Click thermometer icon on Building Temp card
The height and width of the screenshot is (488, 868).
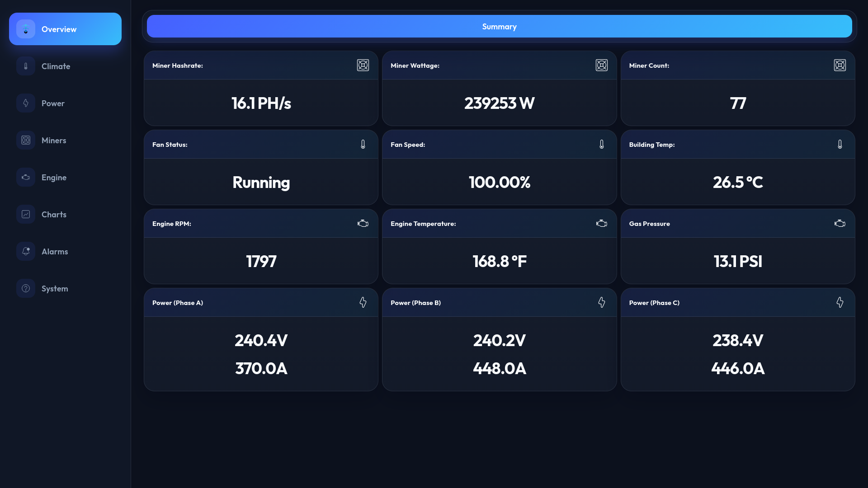(840, 144)
